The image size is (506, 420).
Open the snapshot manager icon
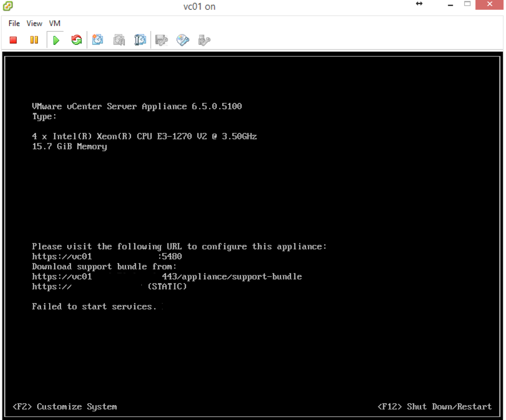[140, 40]
